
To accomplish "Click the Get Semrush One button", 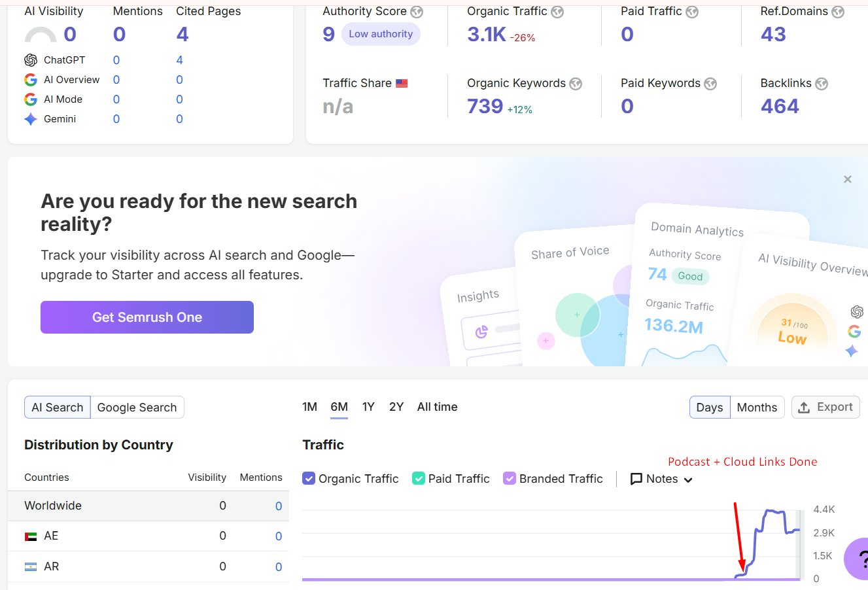I will [147, 317].
